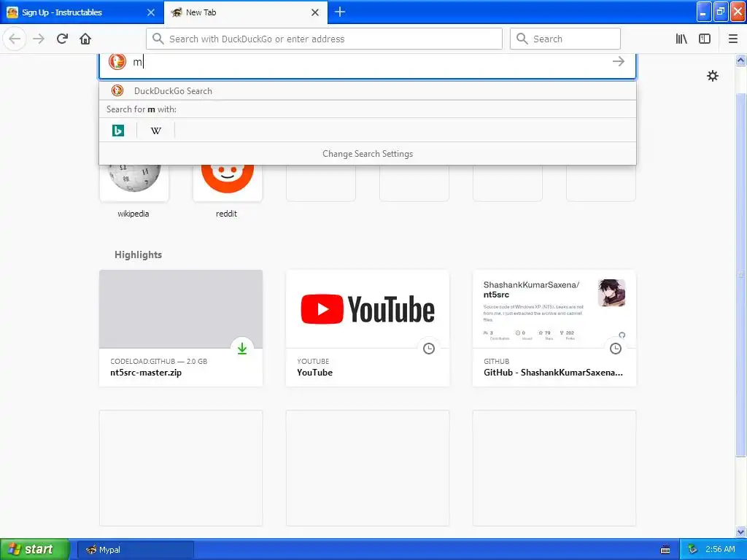747x560 pixels.
Task: Click the DuckDuckGo logo in the search field
Action: click(x=117, y=61)
